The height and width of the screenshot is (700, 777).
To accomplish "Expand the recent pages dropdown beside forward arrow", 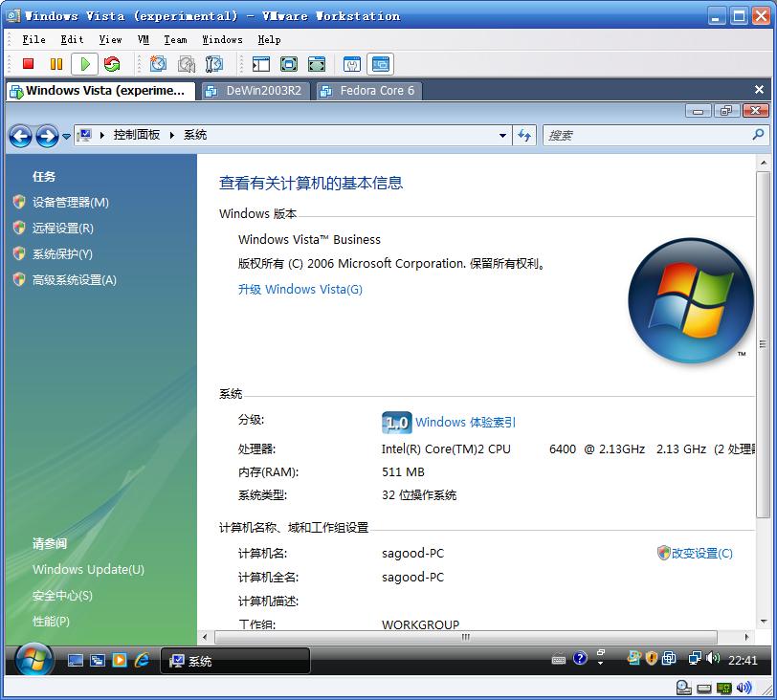I will 66,136.
